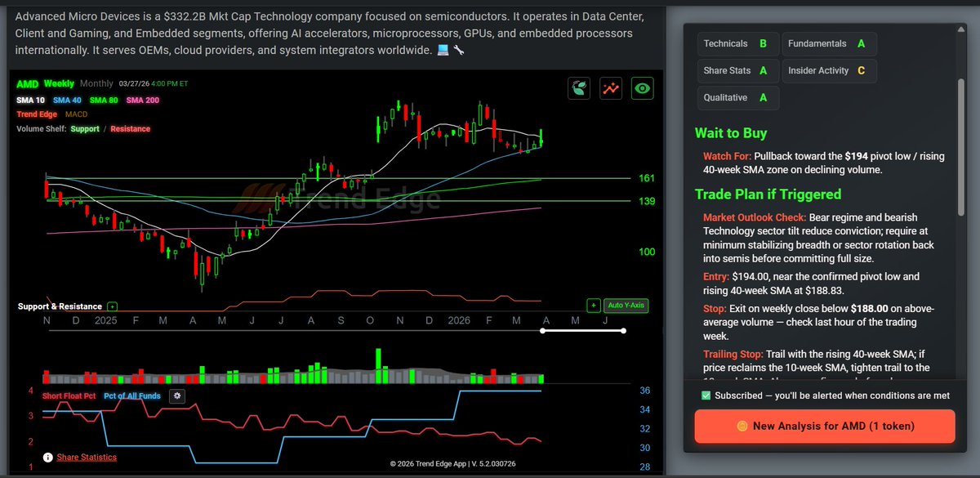Image resolution: width=980 pixels, height=478 pixels.
Task: Open the Qualitative A grade tab
Action: coord(737,97)
